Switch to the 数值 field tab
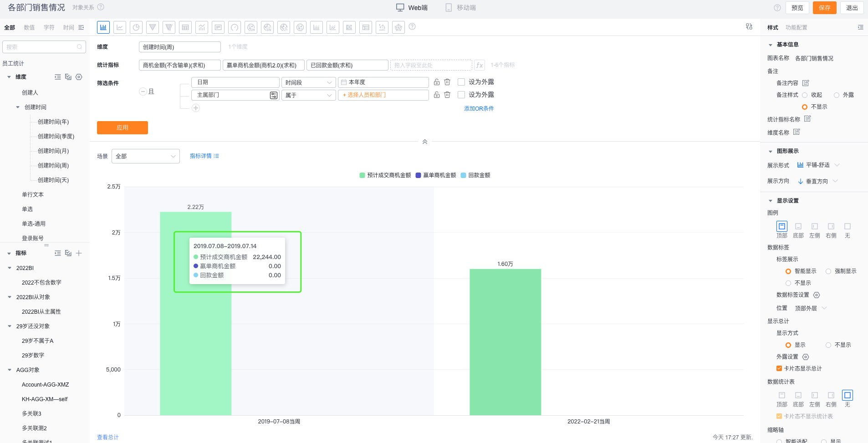Screen dimensions: 868x443 pyautogui.click(x=29, y=27)
